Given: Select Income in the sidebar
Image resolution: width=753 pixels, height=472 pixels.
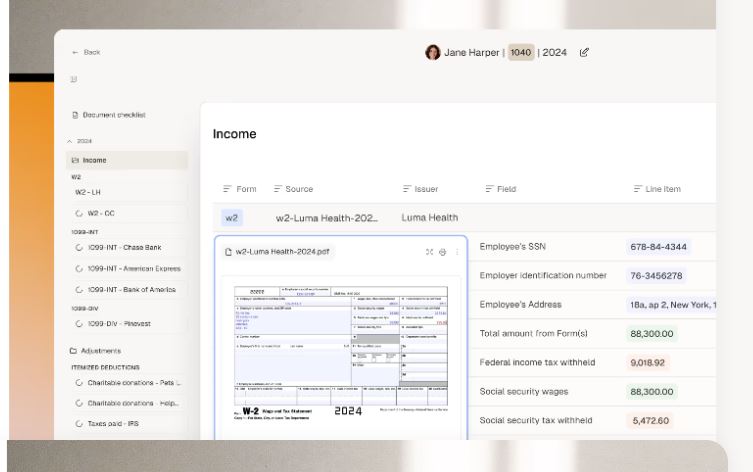Looking at the screenshot, I should coord(93,160).
